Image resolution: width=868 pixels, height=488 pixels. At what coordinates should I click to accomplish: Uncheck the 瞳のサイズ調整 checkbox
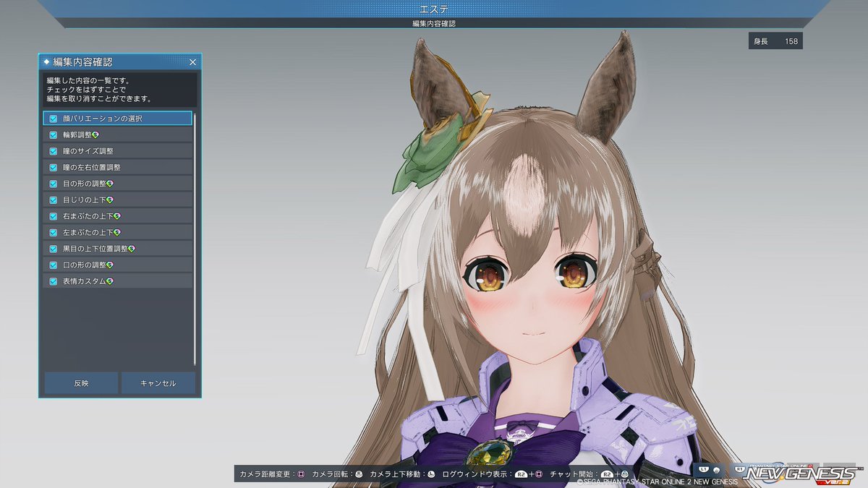coord(54,151)
